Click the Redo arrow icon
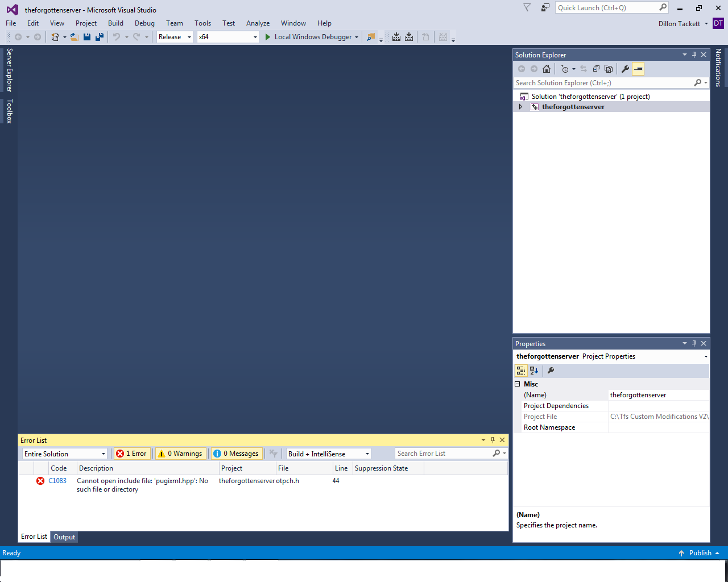The height and width of the screenshot is (582, 728). click(136, 37)
